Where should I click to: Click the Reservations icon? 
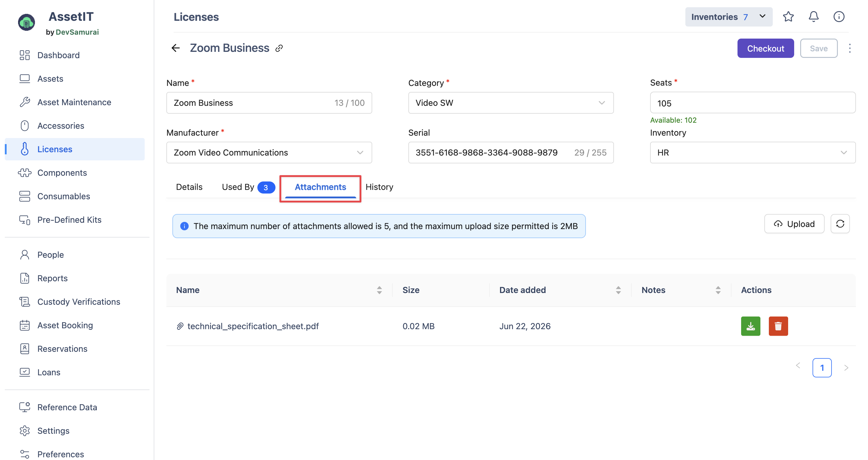pyautogui.click(x=25, y=349)
